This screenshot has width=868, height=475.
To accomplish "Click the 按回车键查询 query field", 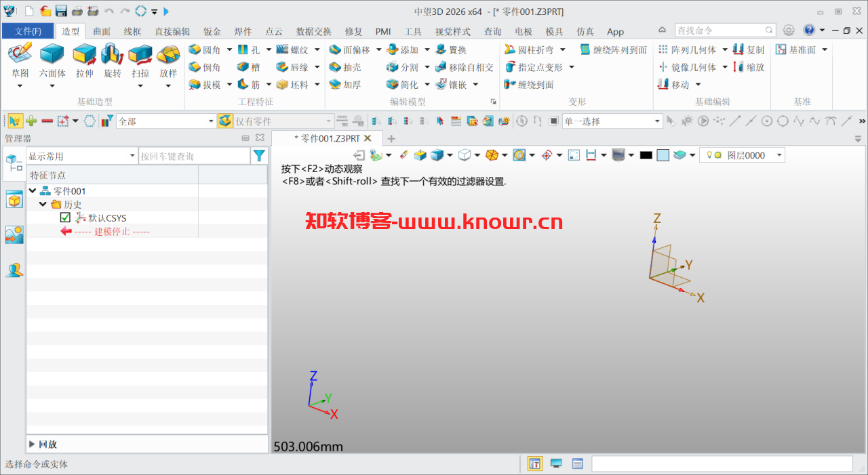I will [194, 157].
